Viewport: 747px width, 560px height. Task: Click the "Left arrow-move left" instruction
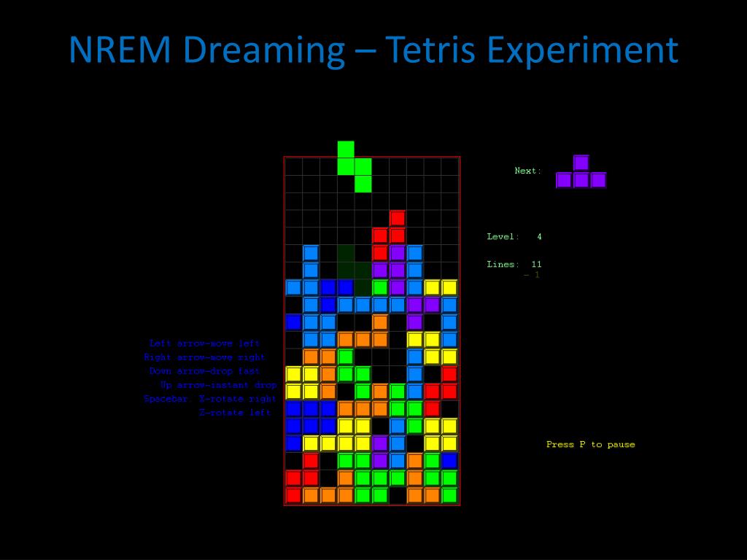pyautogui.click(x=204, y=343)
